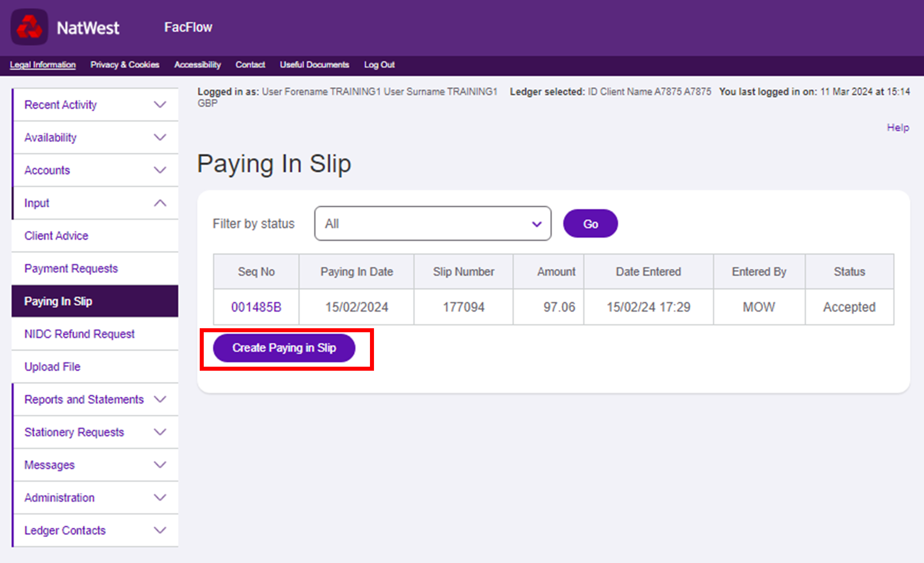Screen dimensions: 924x563
Task: Click Create Paying in Slip button
Action: (x=284, y=348)
